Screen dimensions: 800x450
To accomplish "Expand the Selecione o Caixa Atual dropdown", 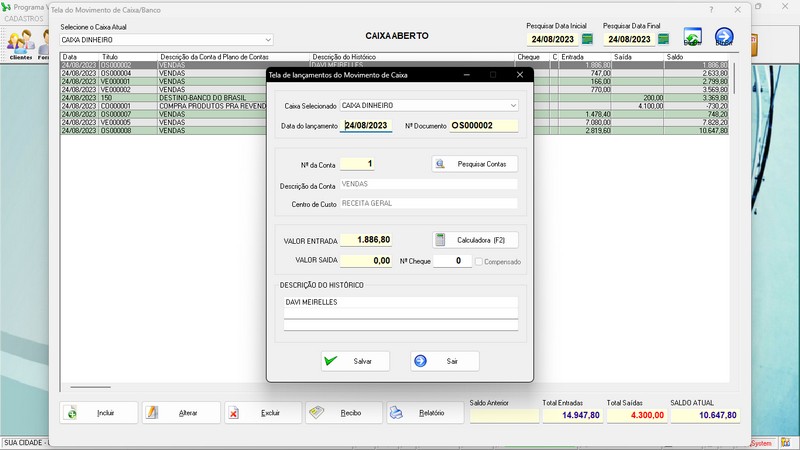I will (x=268, y=40).
